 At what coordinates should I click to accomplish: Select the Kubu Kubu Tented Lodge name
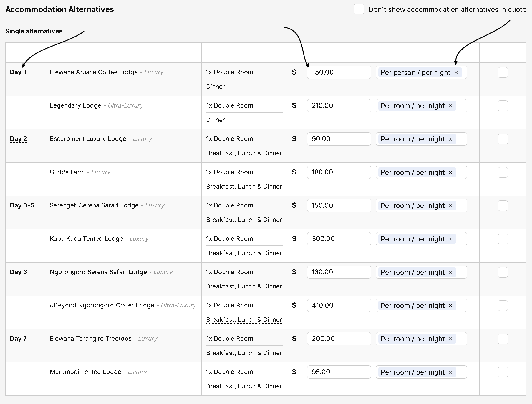(x=86, y=239)
